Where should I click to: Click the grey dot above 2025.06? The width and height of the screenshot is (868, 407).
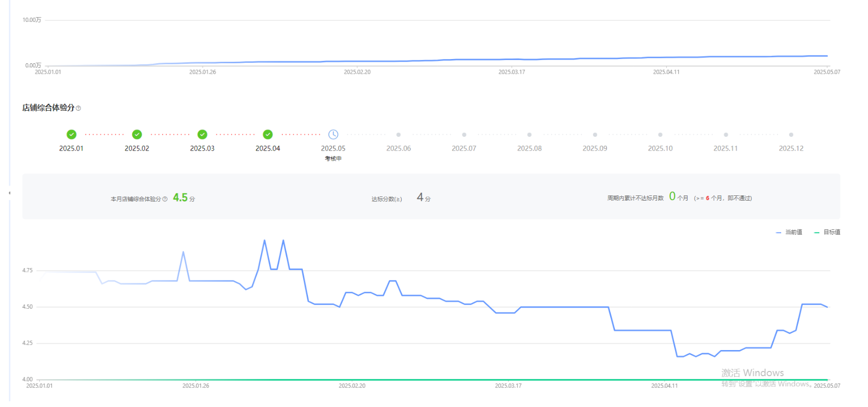pyautogui.click(x=398, y=135)
